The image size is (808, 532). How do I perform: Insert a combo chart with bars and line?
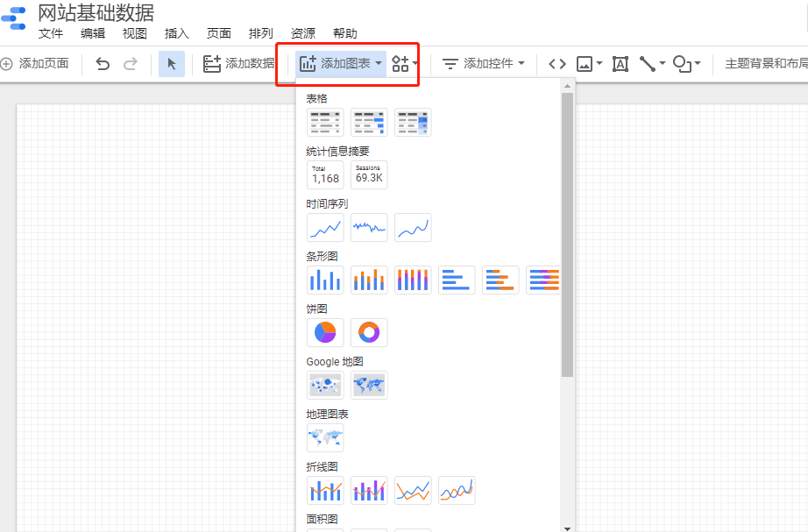(x=325, y=490)
